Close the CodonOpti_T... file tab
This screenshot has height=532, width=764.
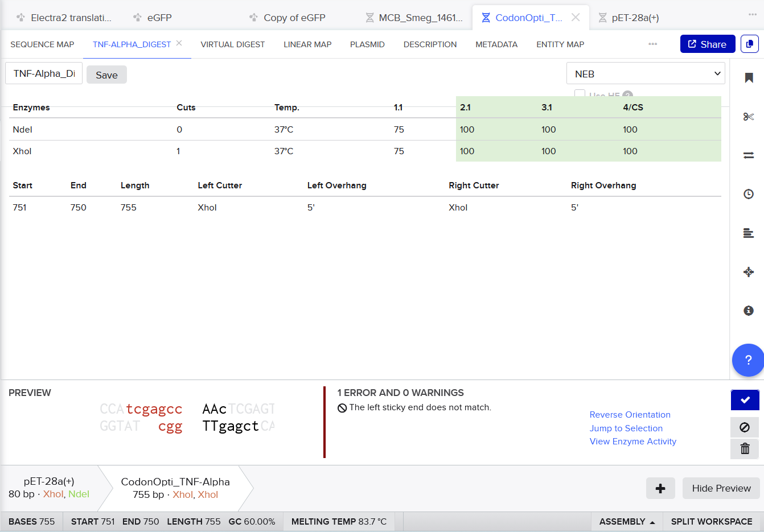point(576,18)
